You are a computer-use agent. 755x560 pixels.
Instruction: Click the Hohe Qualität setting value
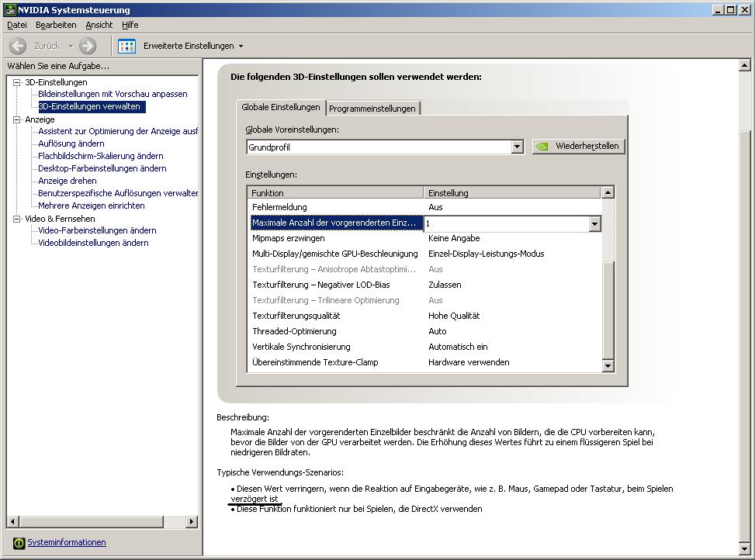pos(454,316)
